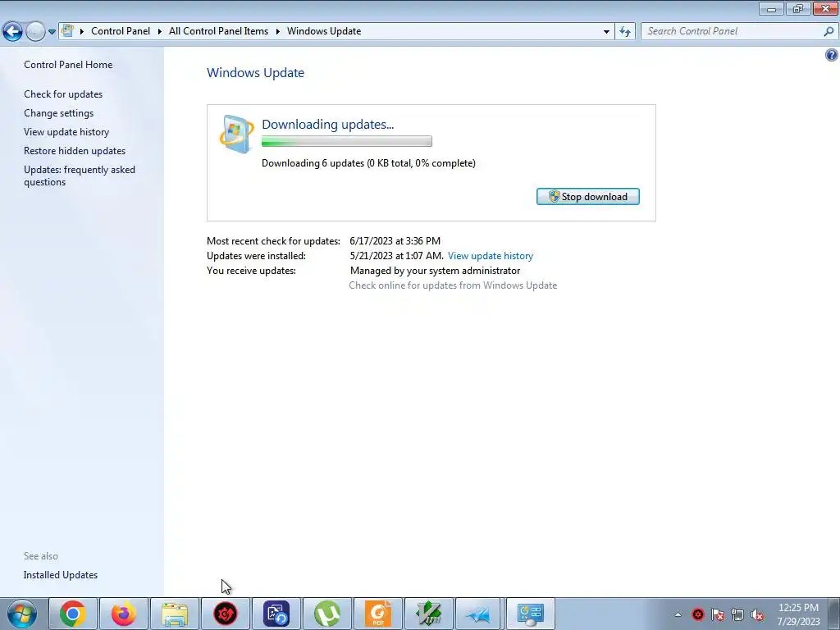Click 'Managed by your system administrator' text
This screenshot has width=840, height=630.
[435, 271]
